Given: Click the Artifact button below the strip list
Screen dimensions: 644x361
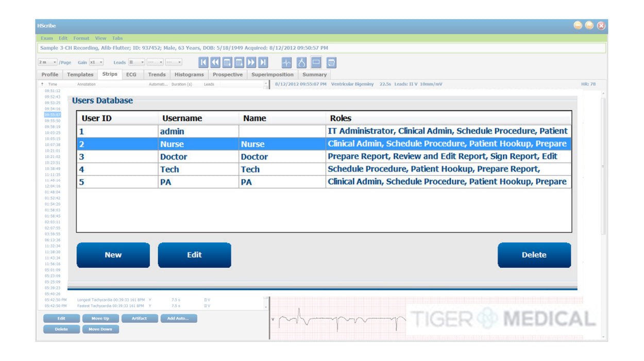Looking at the screenshot, I should tap(140, 318).
